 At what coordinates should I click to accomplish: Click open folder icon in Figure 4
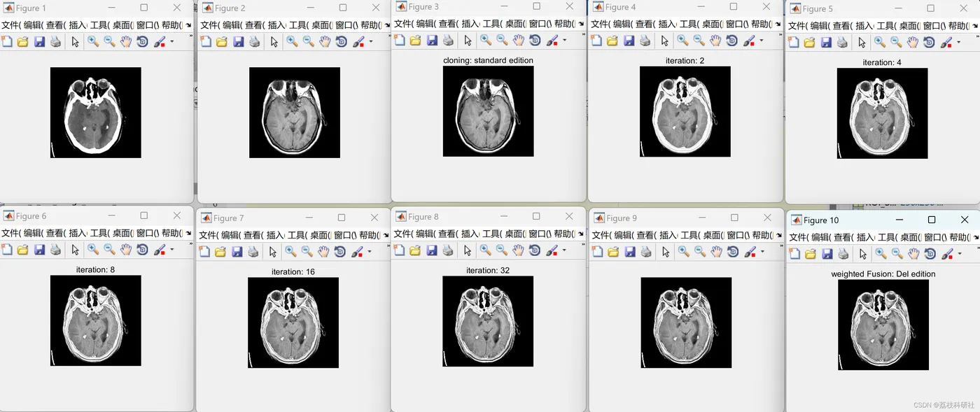point(612,41)
